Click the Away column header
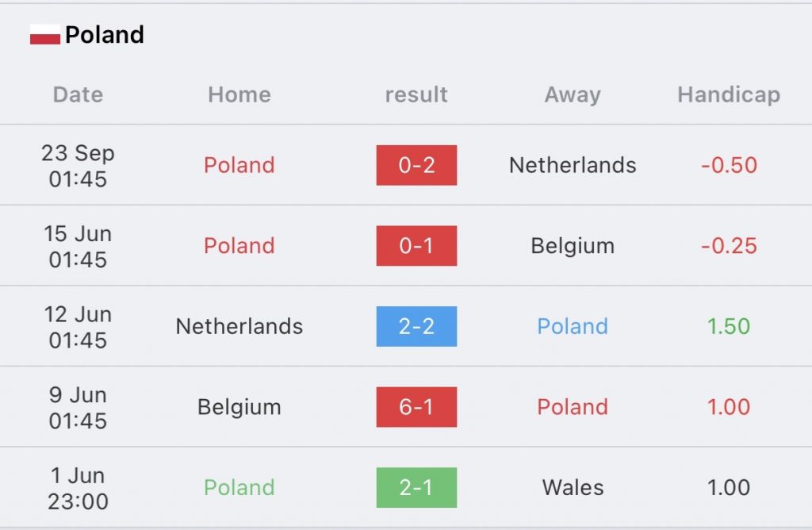The image size is (812, 530). click(x=573, y=94)
